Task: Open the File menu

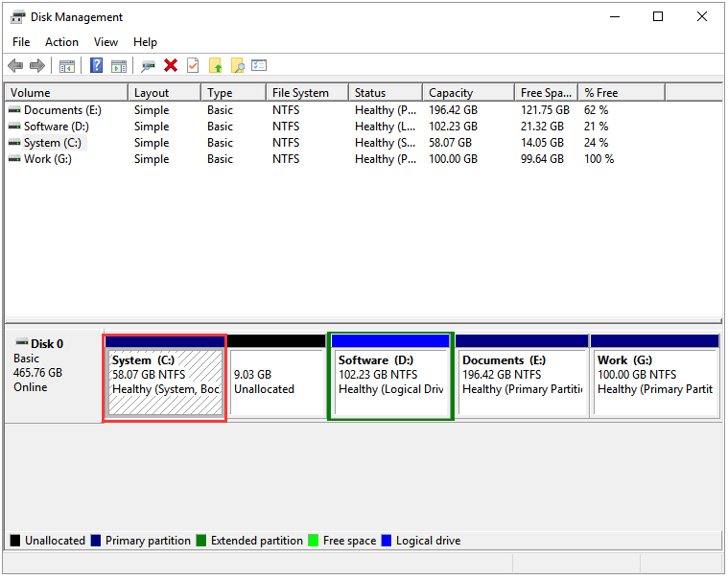Action: [21, 42]
